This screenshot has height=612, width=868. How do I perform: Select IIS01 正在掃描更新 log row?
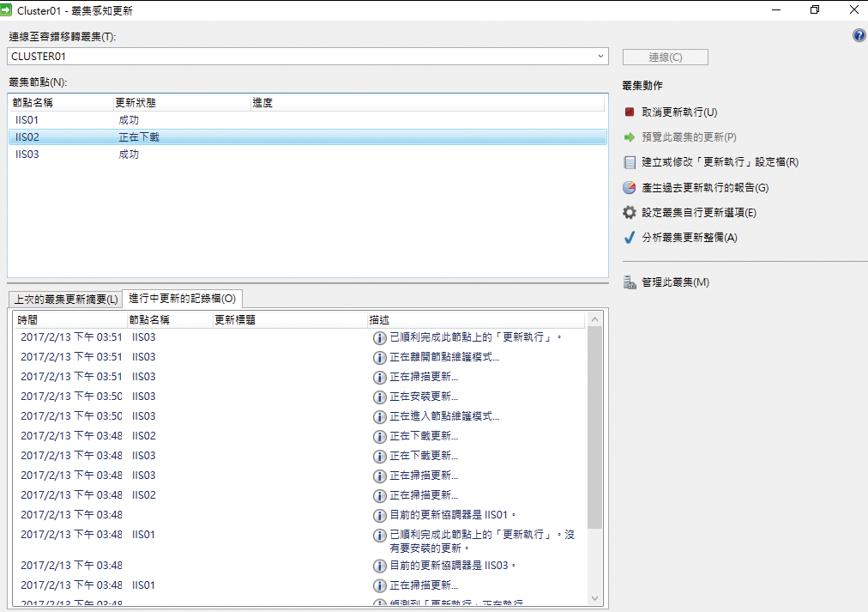[x=299, y=585]
